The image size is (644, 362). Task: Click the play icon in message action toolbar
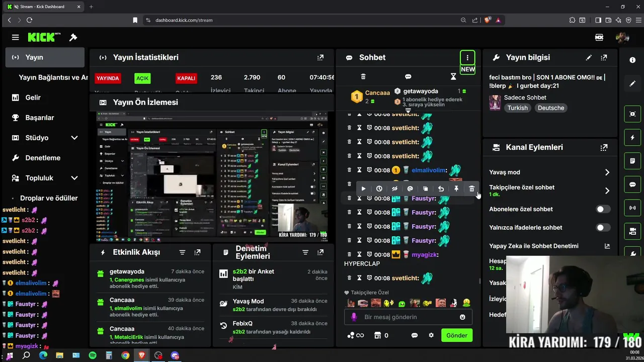[363, 189]
